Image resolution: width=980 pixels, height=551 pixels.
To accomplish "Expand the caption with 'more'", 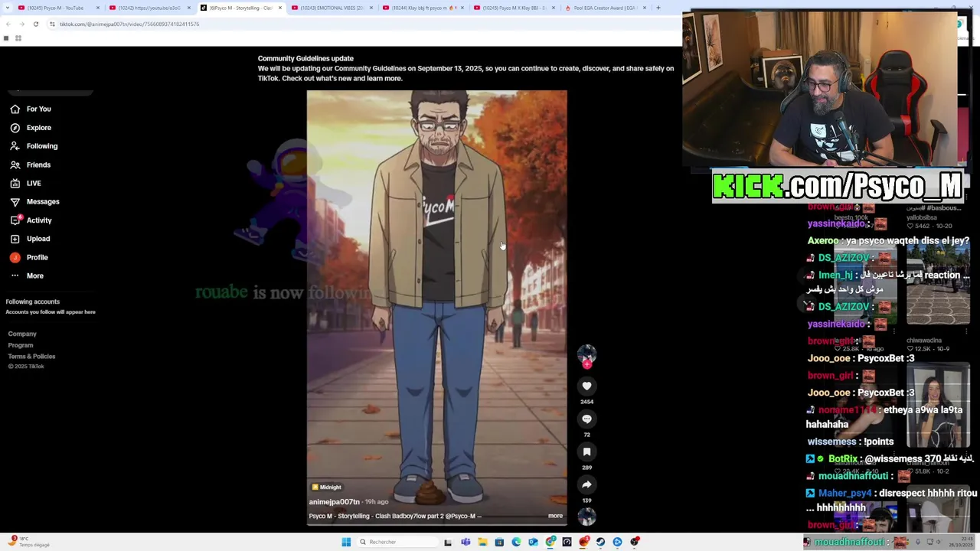I will click(x=555, y=516).
